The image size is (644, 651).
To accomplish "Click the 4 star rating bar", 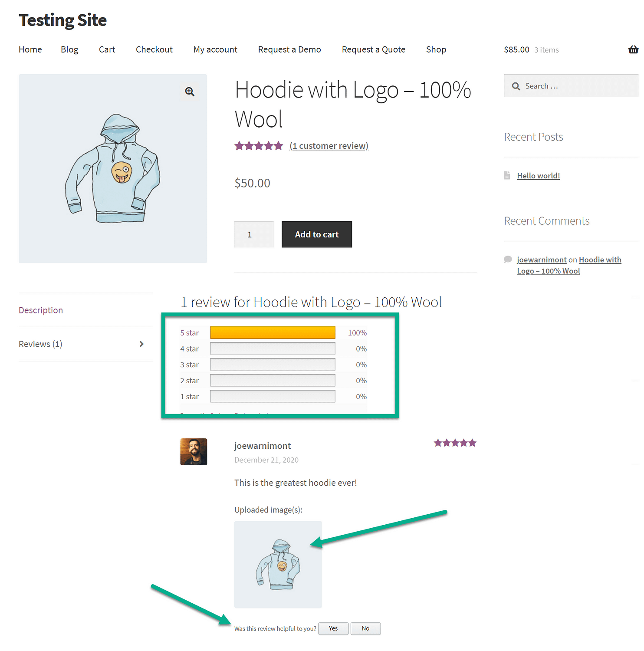I will click(x=273, y=349).
